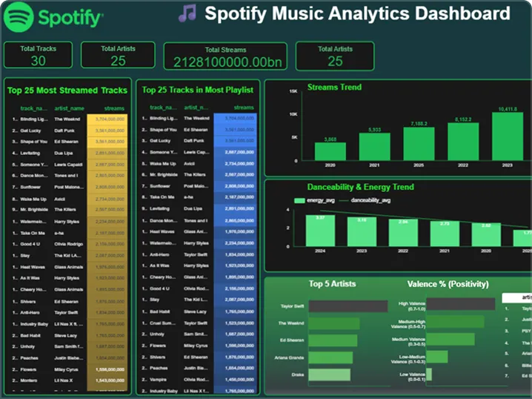Click the Low Valence (0.0-0.1) bar
532x399 pixels.
tap(429, 375)
